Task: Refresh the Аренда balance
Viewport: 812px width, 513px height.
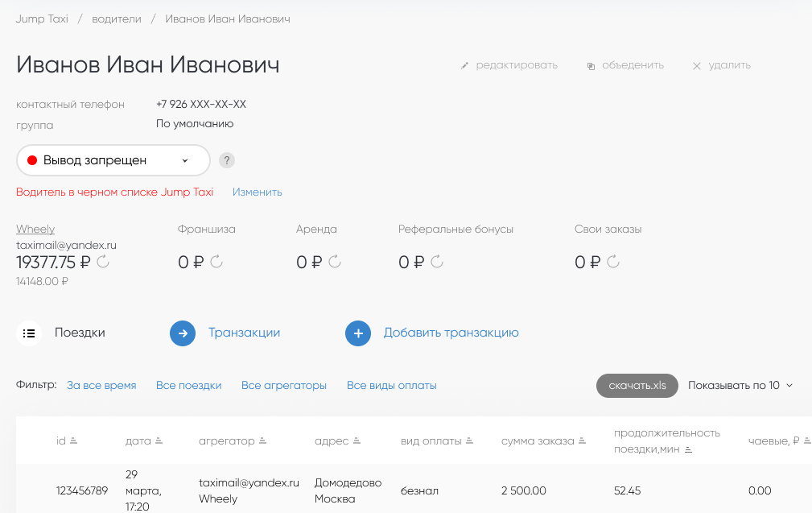Action: (335, 262)
